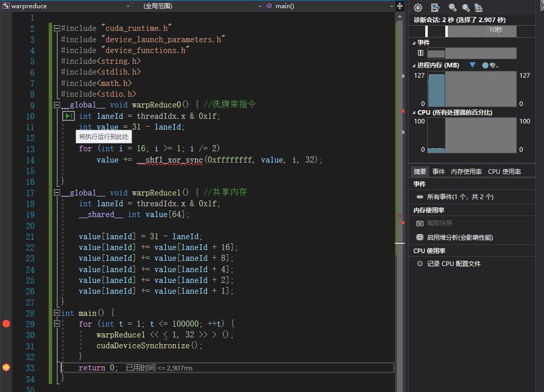Switch to the 内存使用率 tab
This screenshot has width=544, height=392.
(x=466, y=171)
